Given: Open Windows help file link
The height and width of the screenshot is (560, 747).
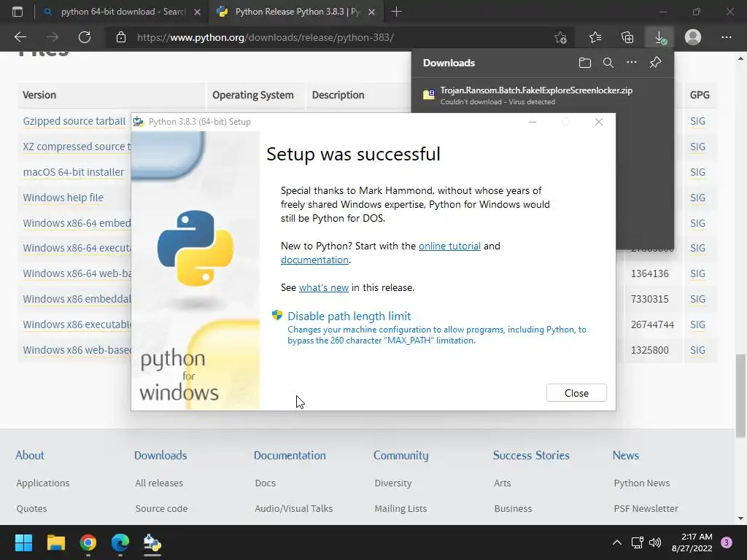Looking at the screenshot, I should pos(63,197).
